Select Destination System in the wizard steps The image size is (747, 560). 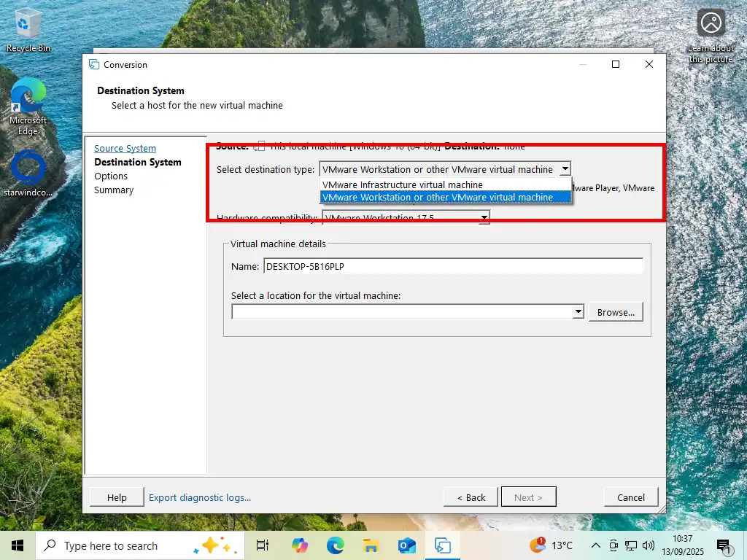click(138, 162)
